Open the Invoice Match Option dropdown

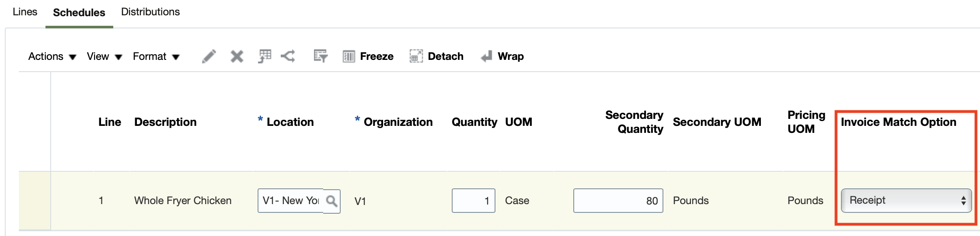click(x=906, y=201)
